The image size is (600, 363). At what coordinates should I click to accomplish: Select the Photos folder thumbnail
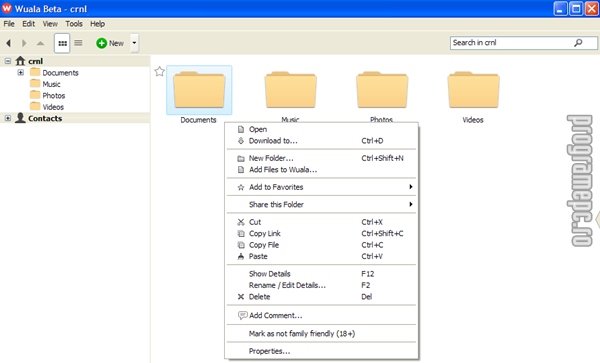382,90
